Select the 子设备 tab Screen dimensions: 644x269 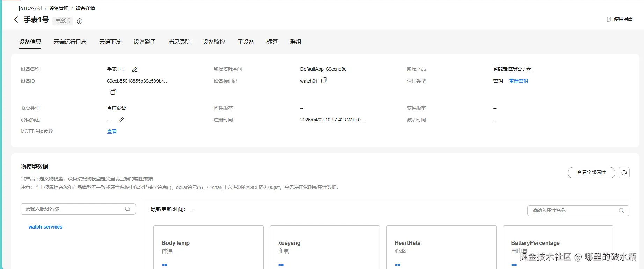click(246, 42)
